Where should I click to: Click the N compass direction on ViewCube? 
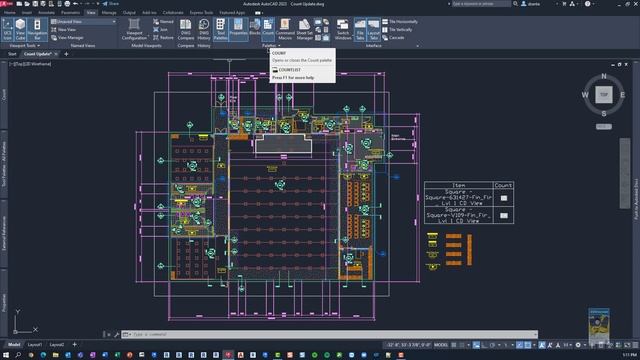pyautogui.click(x=604, y=76)
